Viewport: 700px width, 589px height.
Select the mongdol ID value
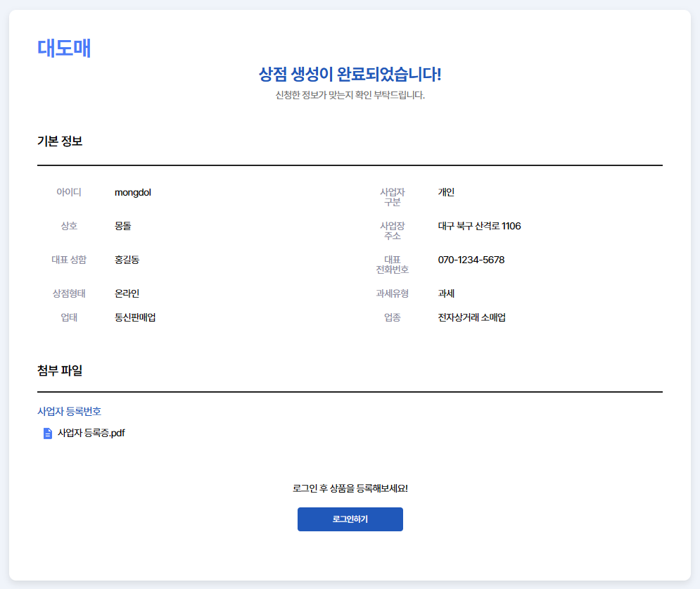pyautogui.click(x=133, y=193)
